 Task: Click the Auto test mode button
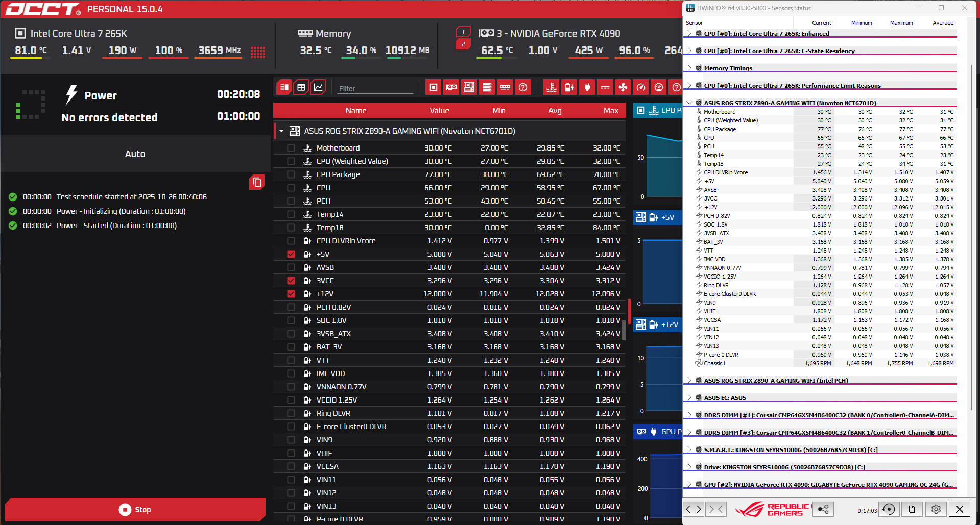(x=135, y=154)
